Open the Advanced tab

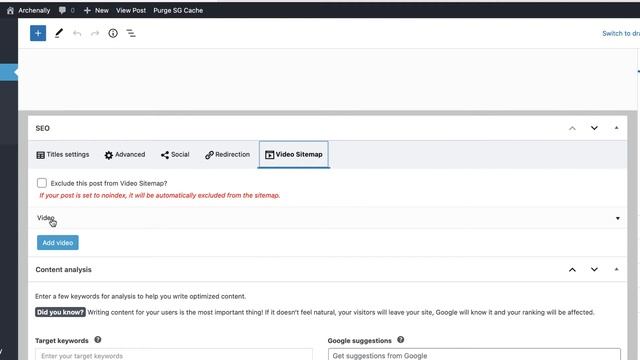(124, 155)
